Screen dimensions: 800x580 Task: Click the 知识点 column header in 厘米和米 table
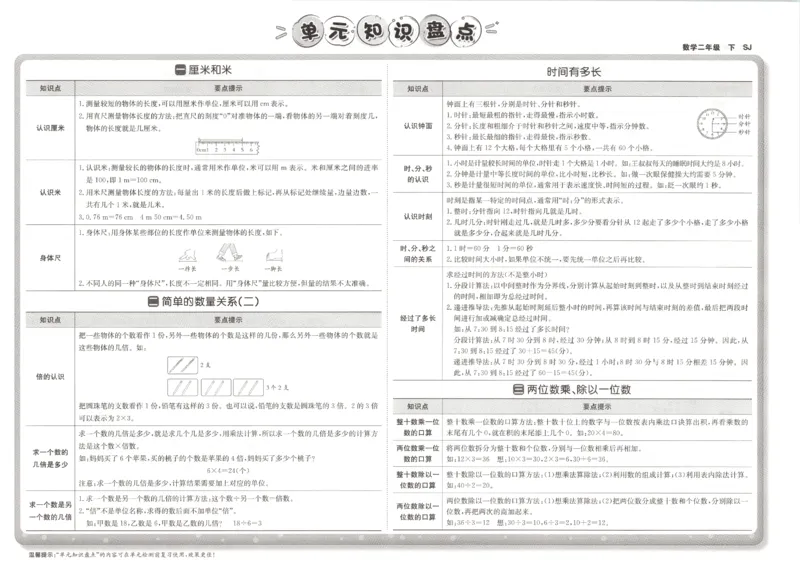(x=51, y=88)
